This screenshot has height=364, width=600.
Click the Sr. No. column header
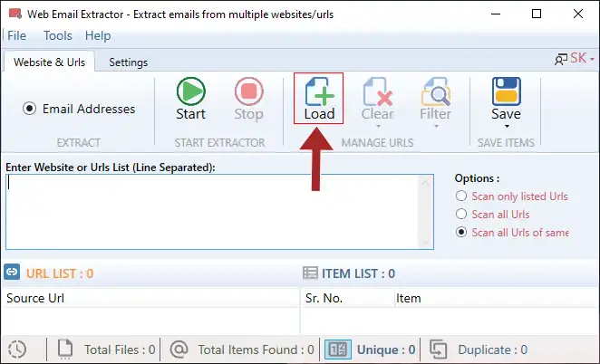[x=347, y=298]
